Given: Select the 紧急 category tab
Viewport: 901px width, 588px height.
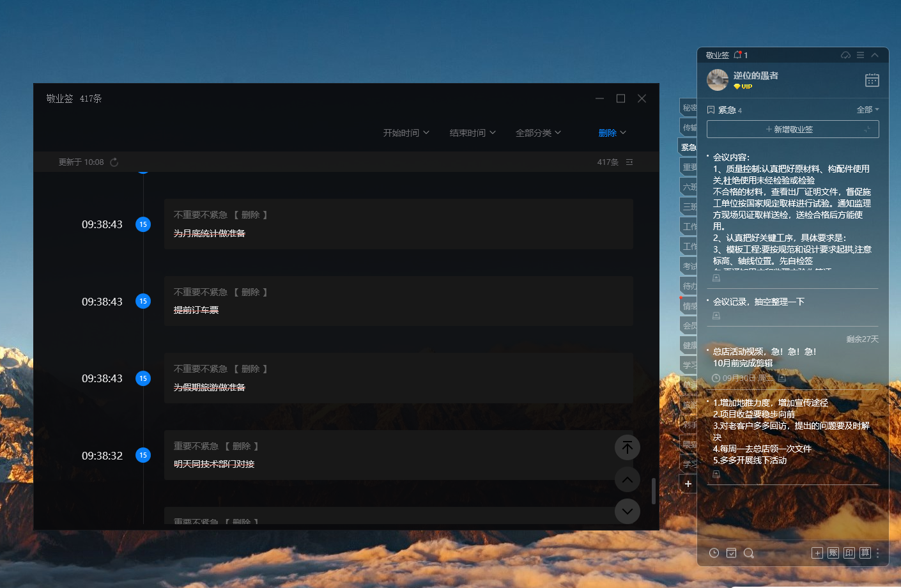Looking at the screenshot, I should tap(688, 147).
